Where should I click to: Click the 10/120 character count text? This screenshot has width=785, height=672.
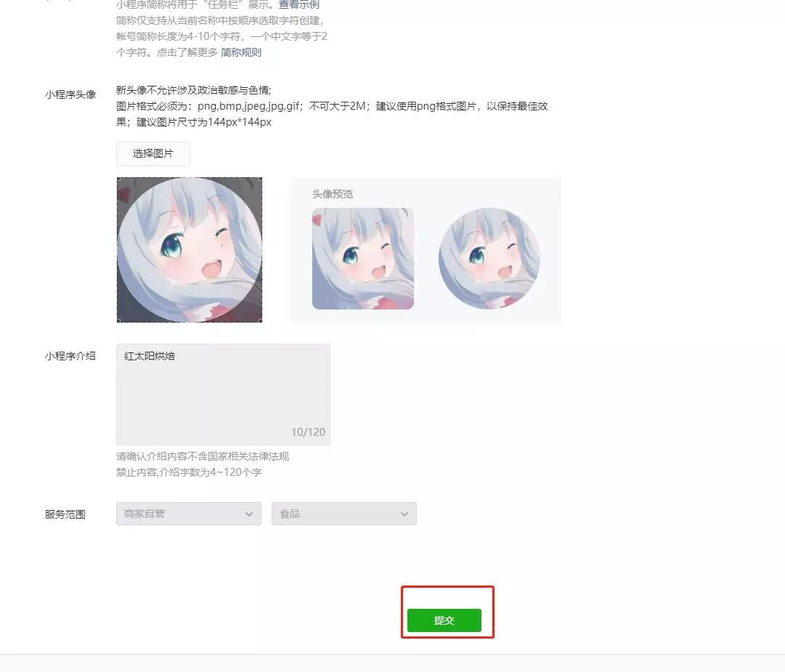coord(308,432)
